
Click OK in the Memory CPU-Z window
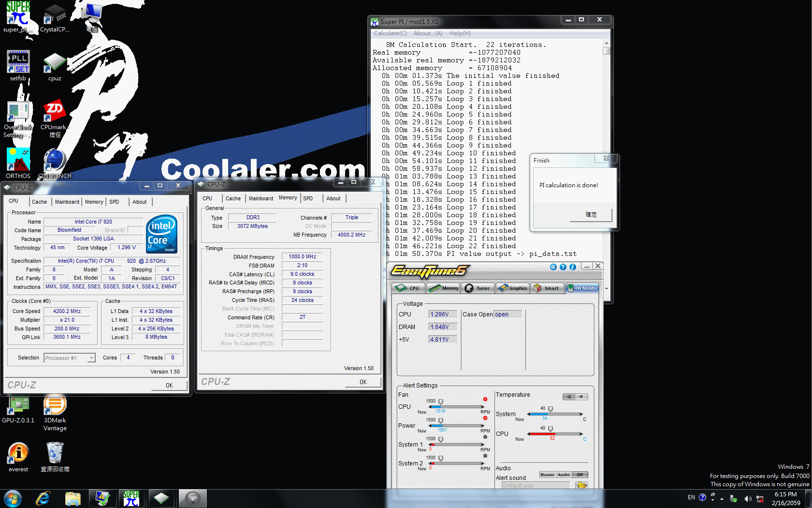[363, 382]
